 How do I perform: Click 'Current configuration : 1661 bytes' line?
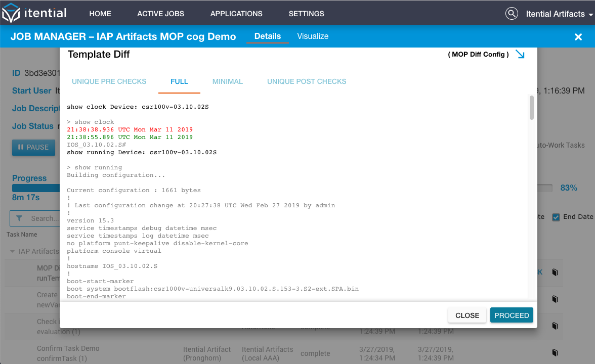(134, 190)
